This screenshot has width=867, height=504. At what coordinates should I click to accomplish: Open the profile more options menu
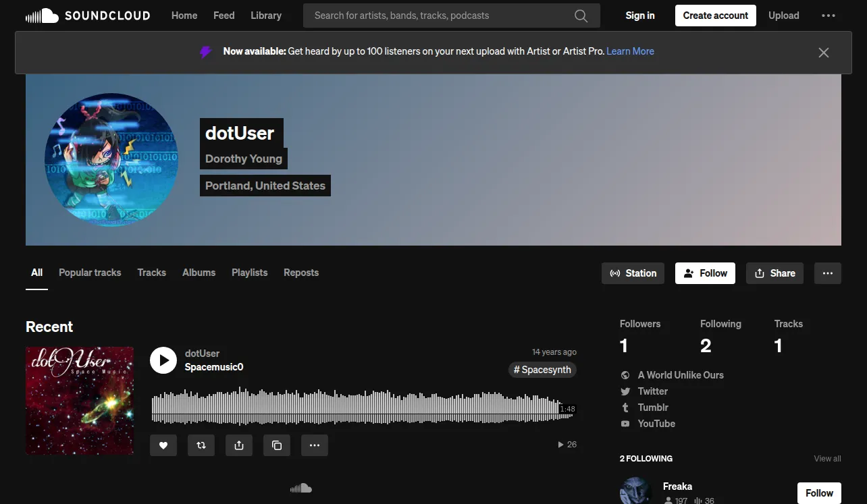click(x=828, y=273)
